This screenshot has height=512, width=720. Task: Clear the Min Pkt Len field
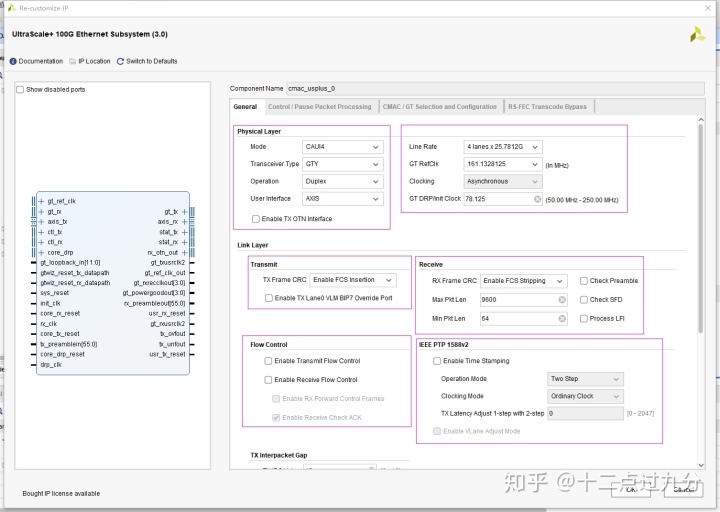(x=562, y=318)
